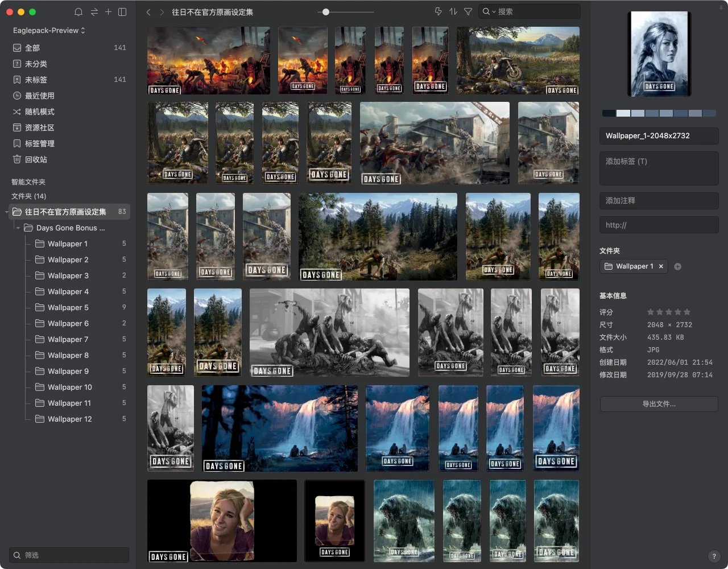This screenshot has height=569, width=728.
Task: Go forward with the right chevron
Action: coord(162,12)
